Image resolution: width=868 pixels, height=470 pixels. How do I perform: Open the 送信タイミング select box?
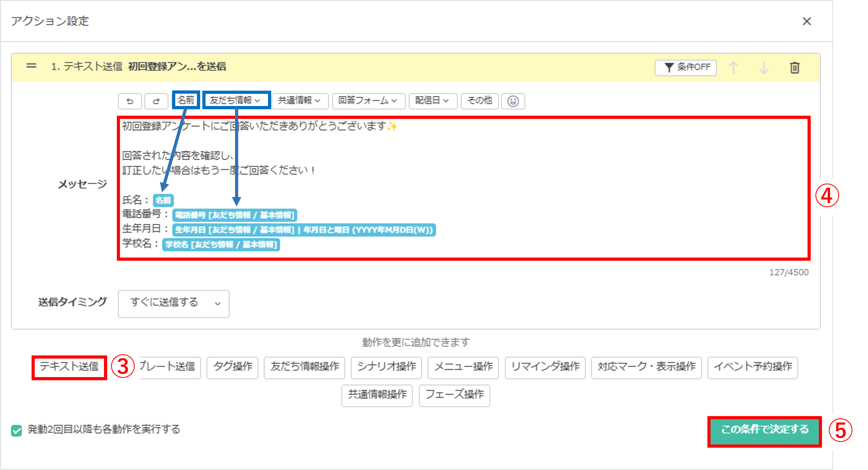[x=173, y=303]
